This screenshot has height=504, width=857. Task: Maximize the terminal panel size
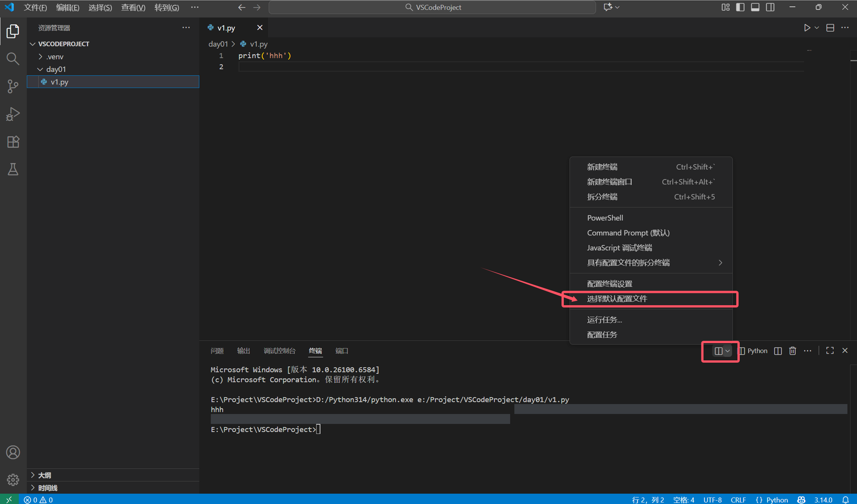(830, 351)
